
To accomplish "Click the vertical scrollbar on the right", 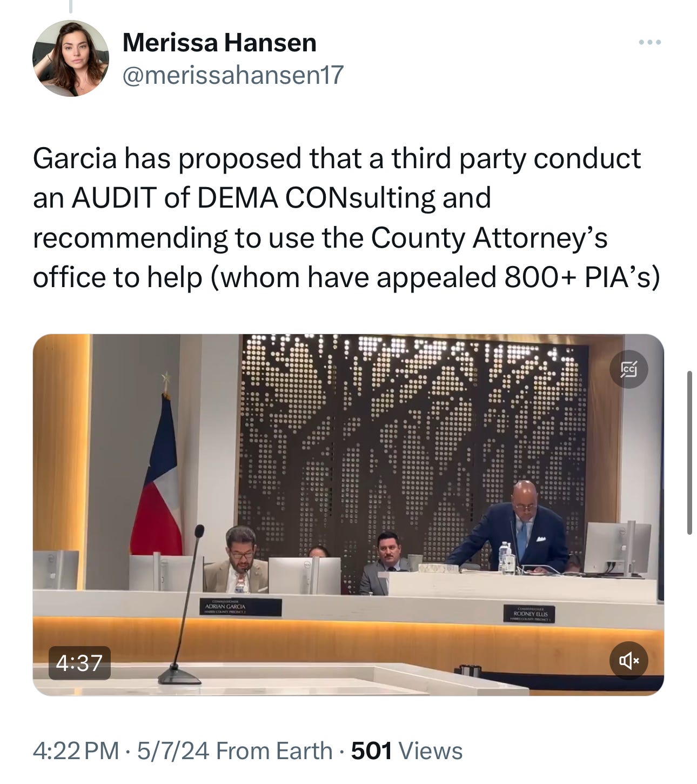I will (x=690, y=453).
